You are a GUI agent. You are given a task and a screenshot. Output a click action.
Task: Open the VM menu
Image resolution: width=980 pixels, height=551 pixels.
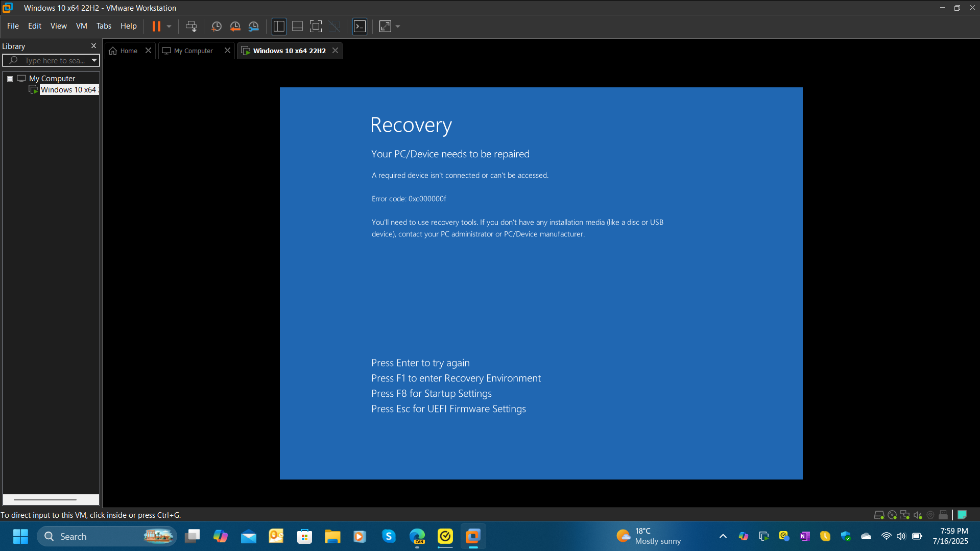click(x=81, y=26)
